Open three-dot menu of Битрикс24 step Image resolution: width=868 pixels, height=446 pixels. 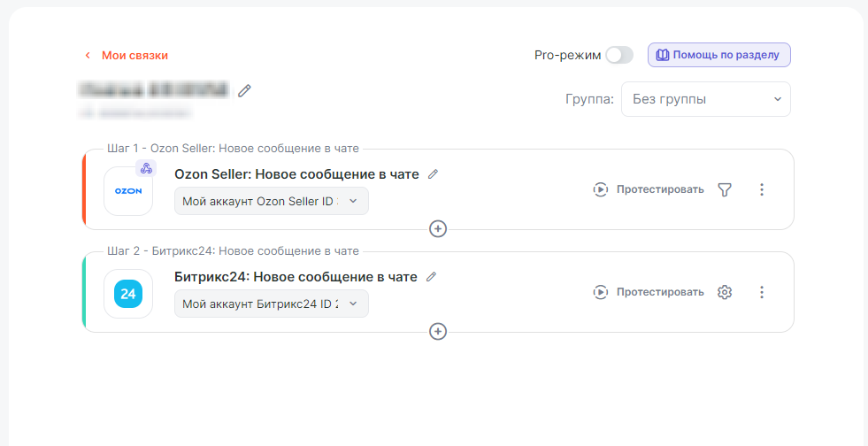[762, 292]
